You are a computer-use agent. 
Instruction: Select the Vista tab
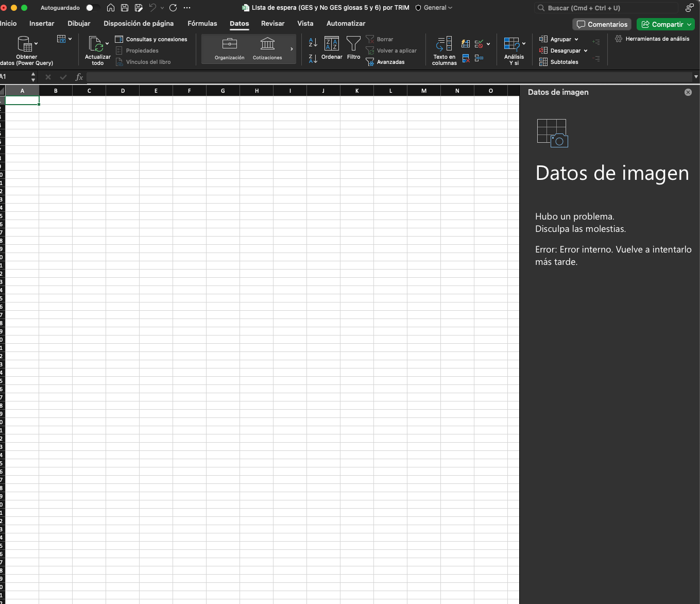305,24
